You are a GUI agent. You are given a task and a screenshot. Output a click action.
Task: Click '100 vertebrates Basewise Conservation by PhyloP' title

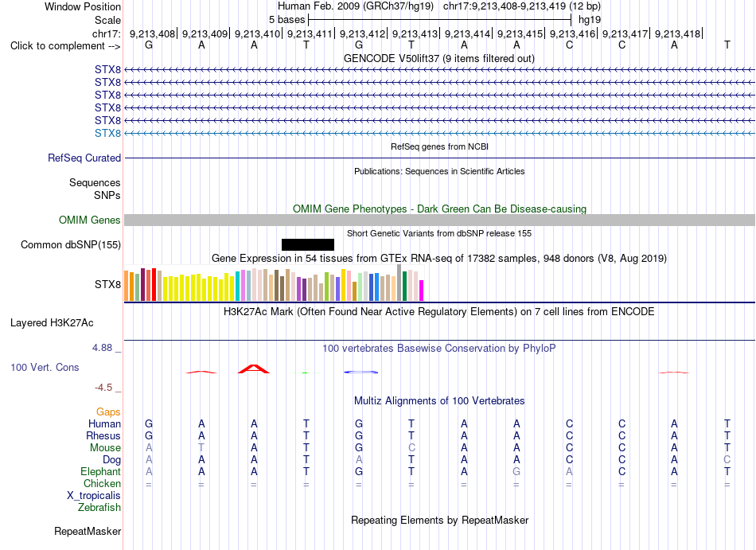point(439,348)
